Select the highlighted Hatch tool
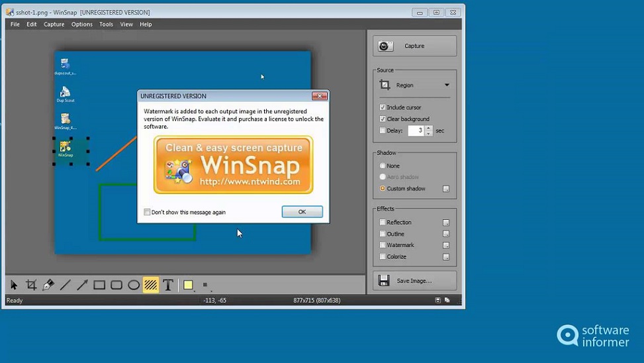 [151, 285]
